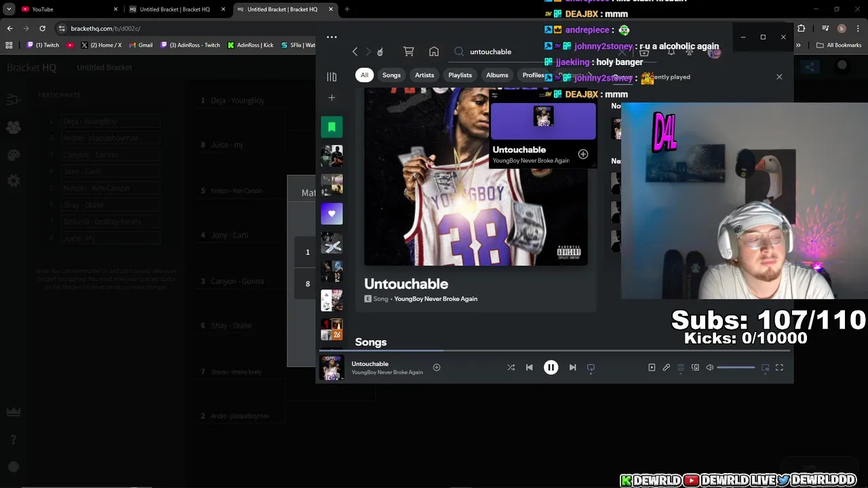
Task: Seek on the song progress bar
Action: pos(555,350)
